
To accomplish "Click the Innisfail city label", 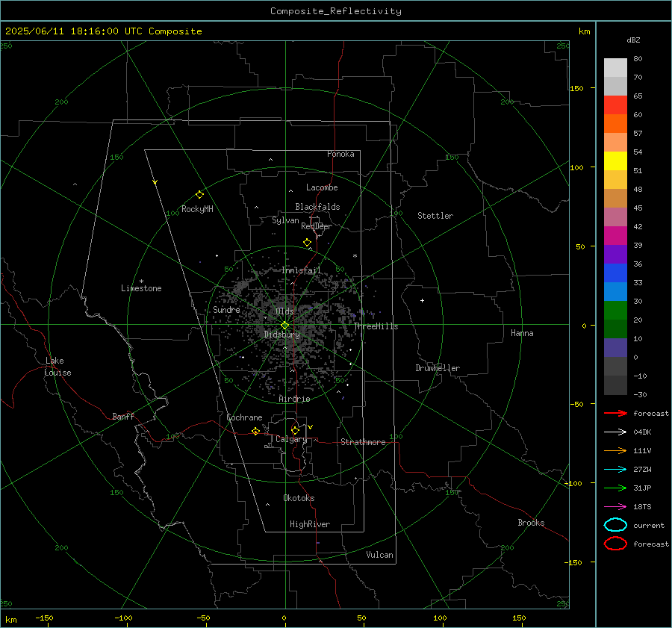I will point(301,270).
